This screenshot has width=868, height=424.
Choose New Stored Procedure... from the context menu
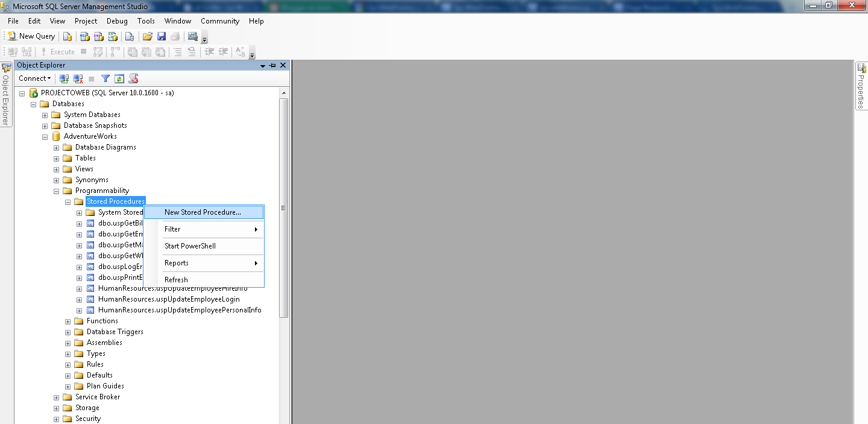click(204, 212)
